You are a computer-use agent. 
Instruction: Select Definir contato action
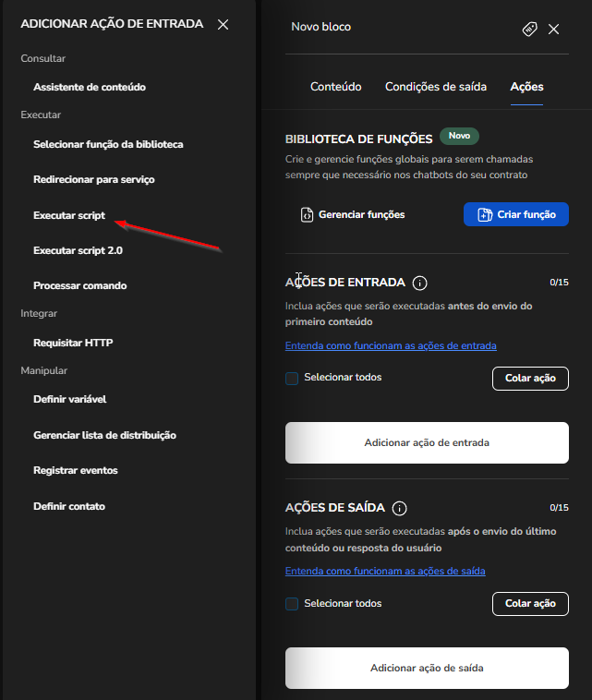point(69,506)
